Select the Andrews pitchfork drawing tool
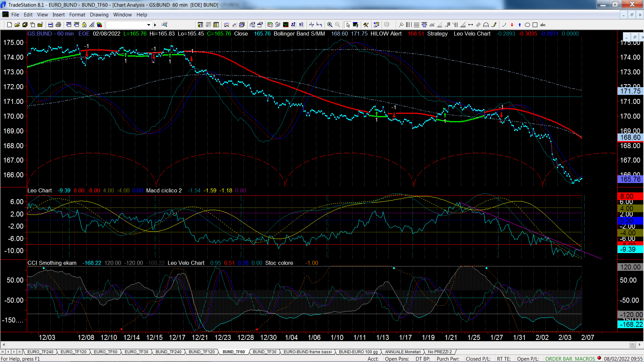Screen dimensions: 644x362 [401, 25]
